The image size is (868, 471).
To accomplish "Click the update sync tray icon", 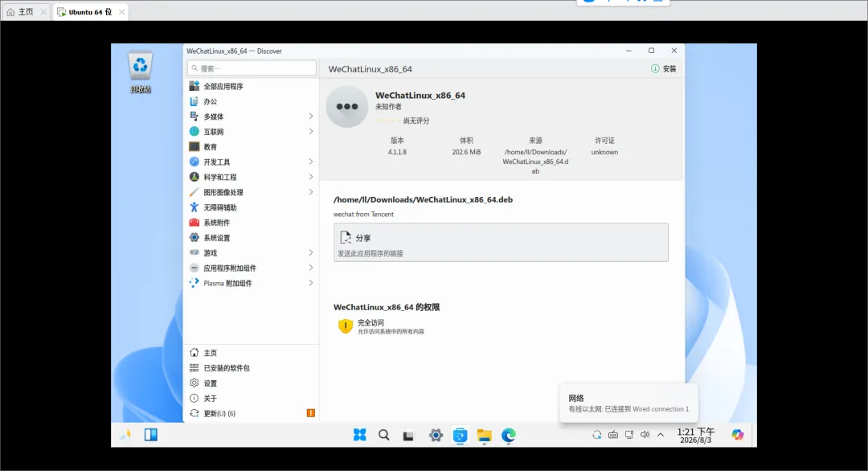I will click(x=596, y=435).
